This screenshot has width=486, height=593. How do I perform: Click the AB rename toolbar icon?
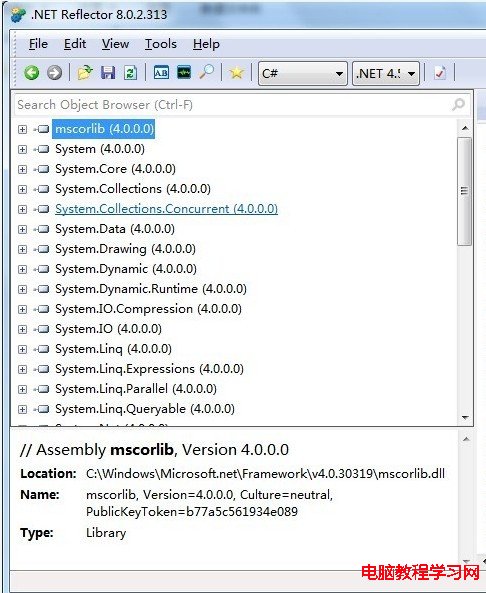(x=161, y=72)
